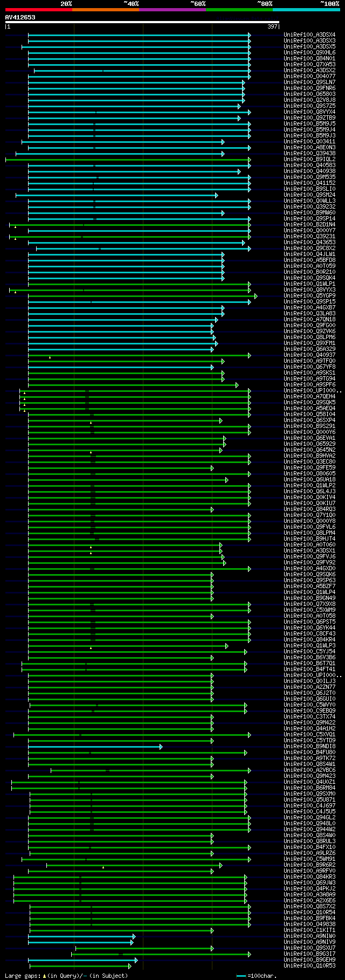Open hit UniRef100_O80605

[309, 474]
